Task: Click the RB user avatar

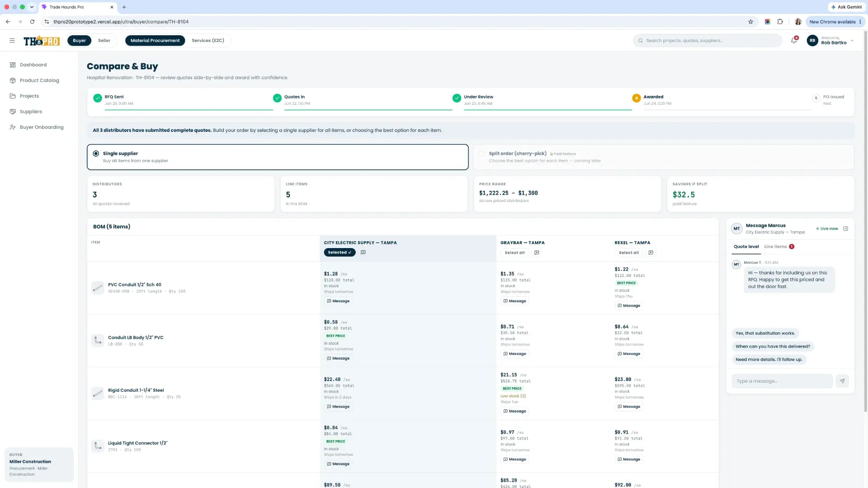Action: click(x=812, y=41)
